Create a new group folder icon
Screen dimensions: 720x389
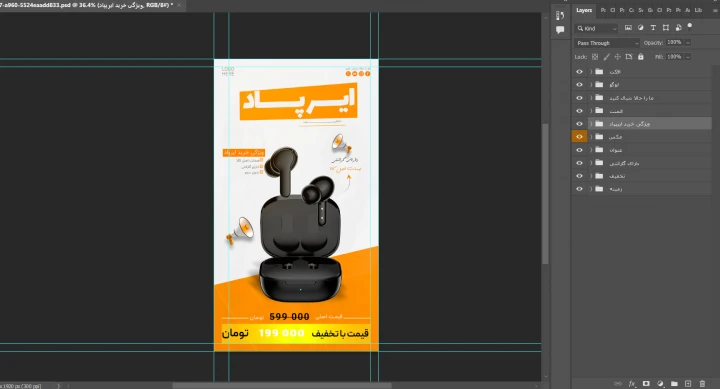pyautogui.click(x=674, y=383)
